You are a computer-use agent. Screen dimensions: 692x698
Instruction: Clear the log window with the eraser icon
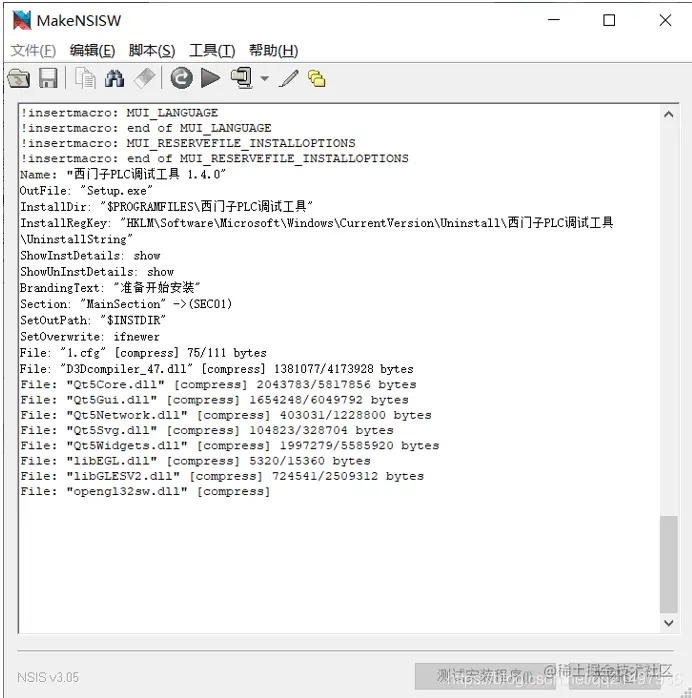pyautogui.click(x=144, y=78)
